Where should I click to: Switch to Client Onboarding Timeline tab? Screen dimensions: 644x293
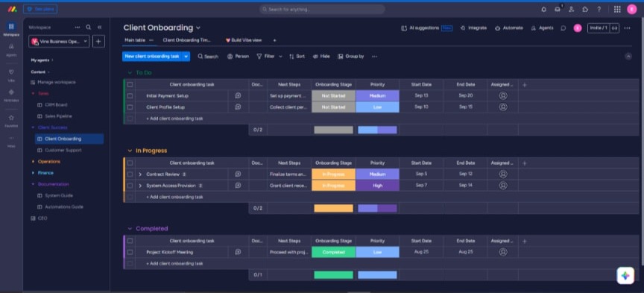(x=186, y=40)
